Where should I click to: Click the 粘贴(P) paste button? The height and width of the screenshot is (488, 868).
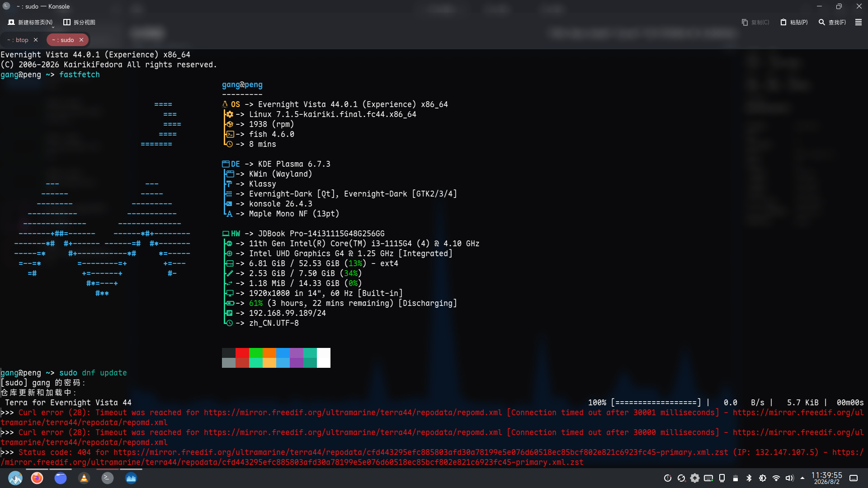click(794, 22)
